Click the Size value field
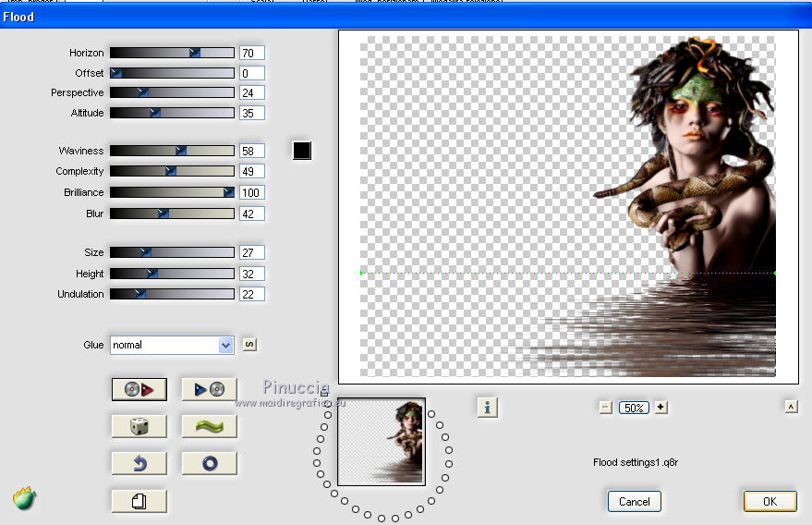Viewport: 812px width, 525px height. coord(252,252)
